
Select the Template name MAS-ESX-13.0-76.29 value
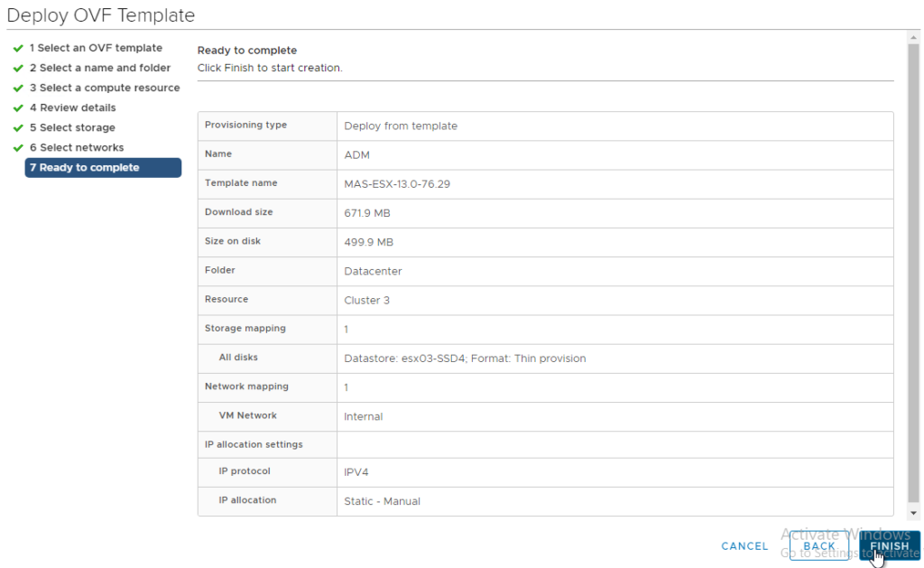point(394,183)
